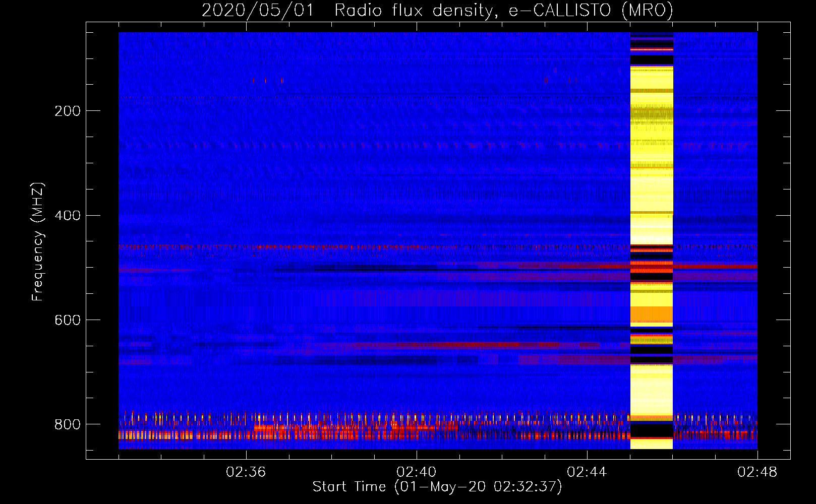Click the bright yellow burst column in the spectrogram
816x504 pixels.
pyautogui.click(x=652, y=240)
